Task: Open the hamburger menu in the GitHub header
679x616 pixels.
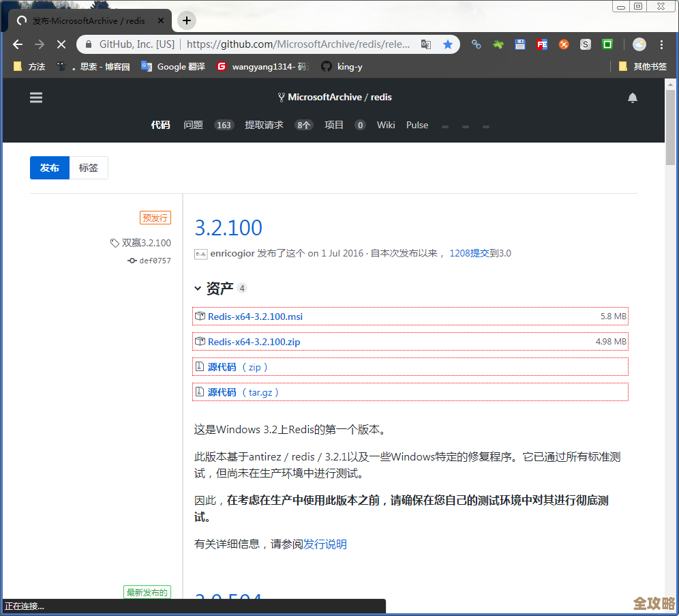Action: (35, 97)
